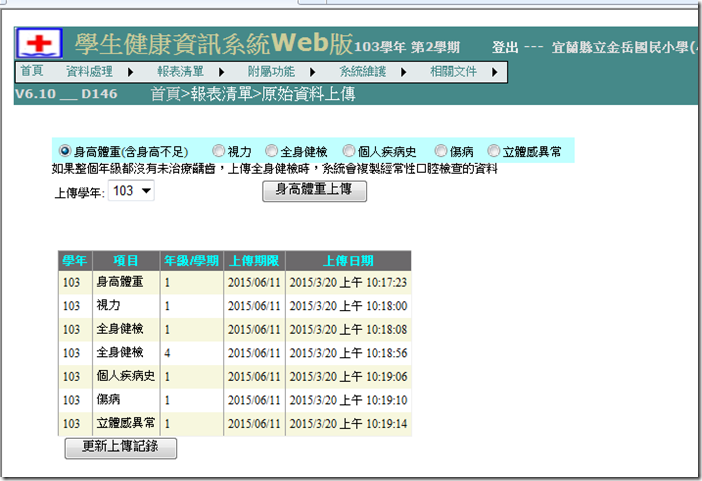
Task: Click the version text V6.10 __ D146
Action: [x=66, y=94]
